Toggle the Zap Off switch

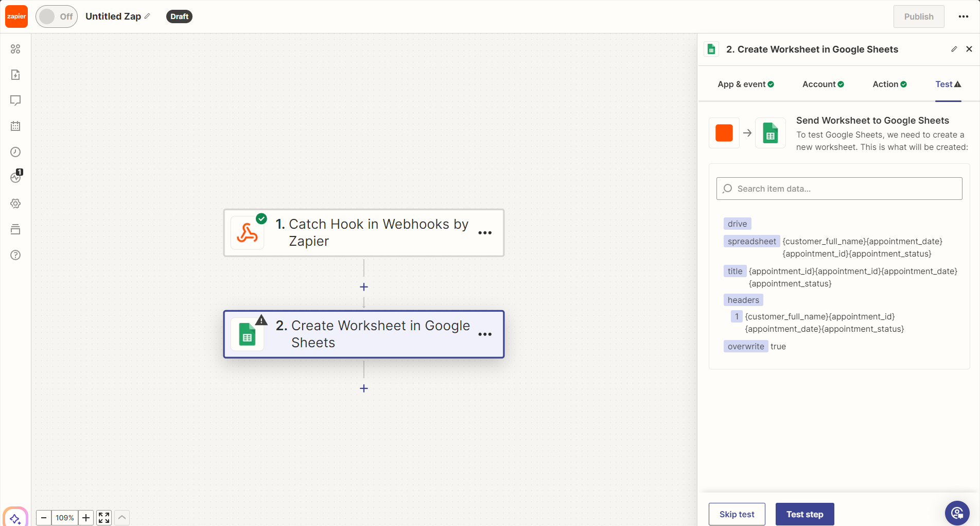click(x=56, y=16)
